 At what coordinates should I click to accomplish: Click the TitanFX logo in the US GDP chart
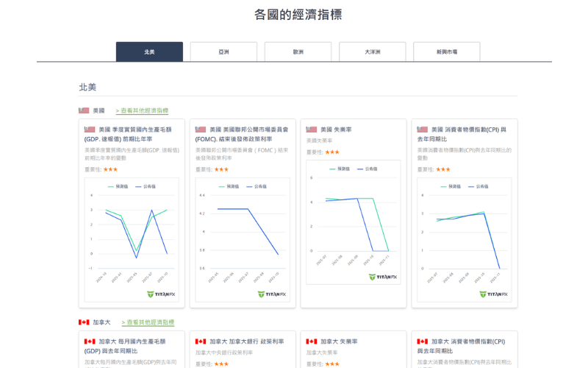160,294
